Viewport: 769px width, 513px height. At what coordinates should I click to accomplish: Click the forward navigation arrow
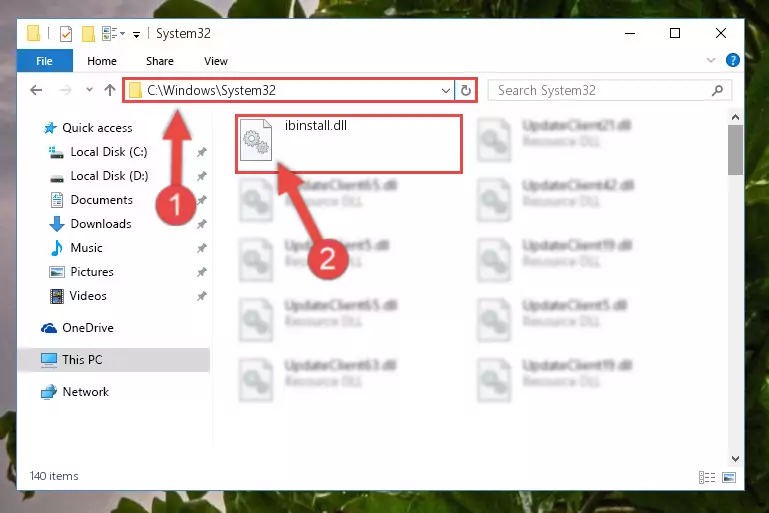pyautogui.click(x=65, y=90)
